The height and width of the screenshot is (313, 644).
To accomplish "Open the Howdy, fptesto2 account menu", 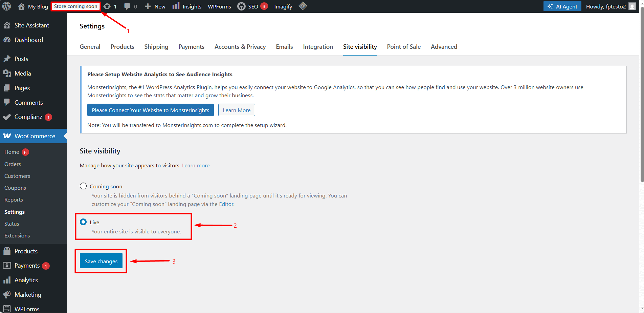I will 605,6.
